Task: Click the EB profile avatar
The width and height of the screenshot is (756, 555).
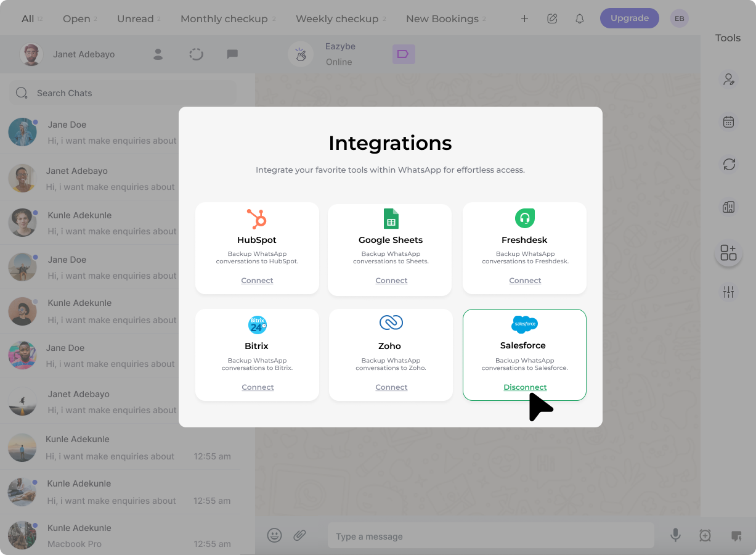Action: (x=679, y=18)
